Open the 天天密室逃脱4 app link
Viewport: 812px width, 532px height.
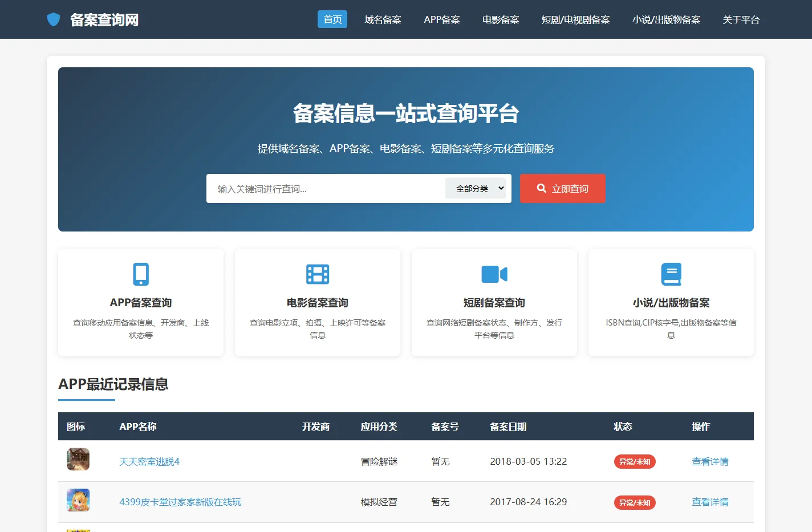coord(149,462)
